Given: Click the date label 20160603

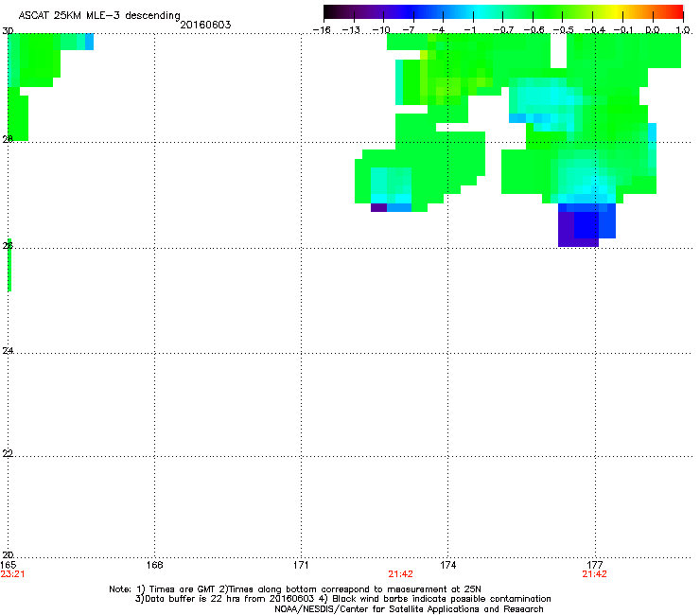Looking at the screenshot, I should (x=205, y=25).
